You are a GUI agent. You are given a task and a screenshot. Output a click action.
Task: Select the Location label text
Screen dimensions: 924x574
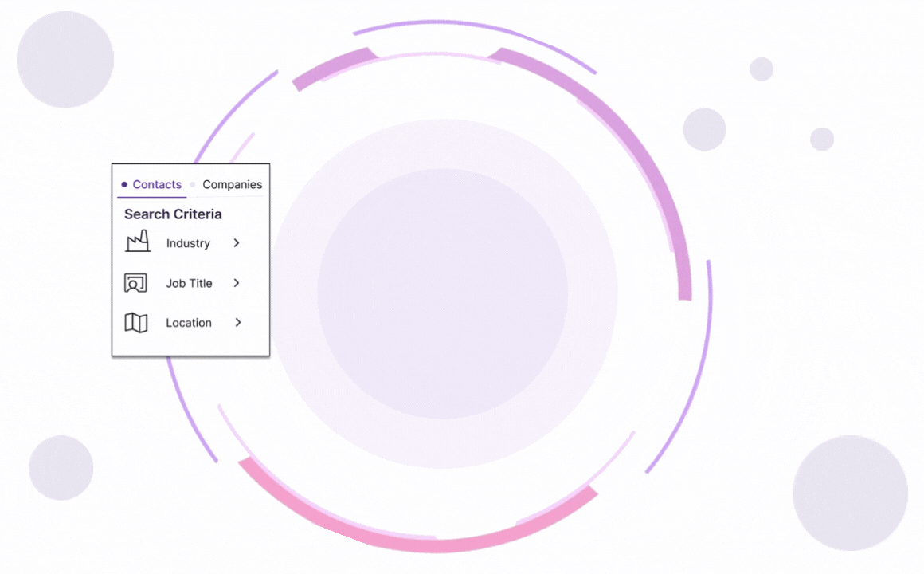[189, 324]
